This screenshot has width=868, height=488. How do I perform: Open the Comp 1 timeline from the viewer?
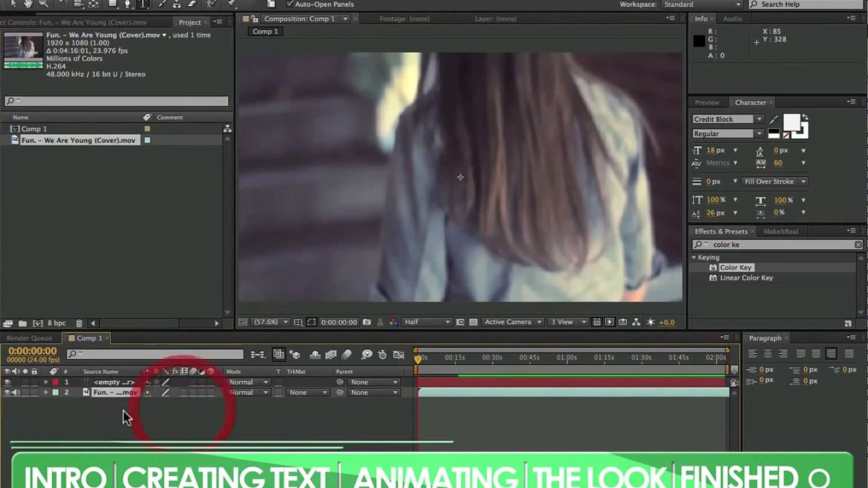pyautogui.click(x=623, y=322)
